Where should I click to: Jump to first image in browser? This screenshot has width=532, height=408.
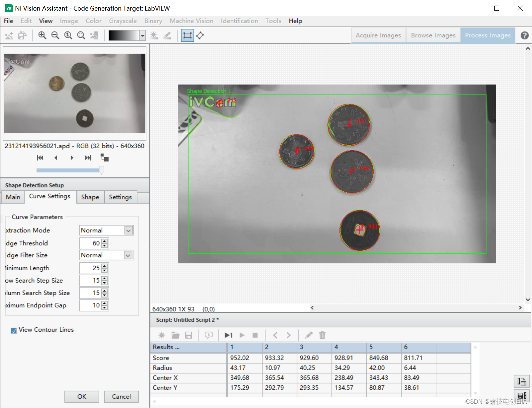[40, 158]
